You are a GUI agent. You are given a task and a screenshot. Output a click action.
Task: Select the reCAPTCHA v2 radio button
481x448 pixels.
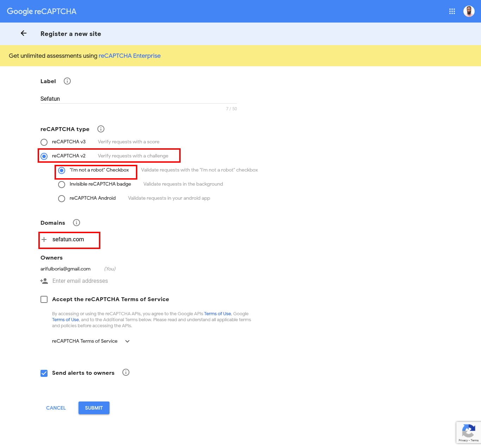click(x=44, y=156)
